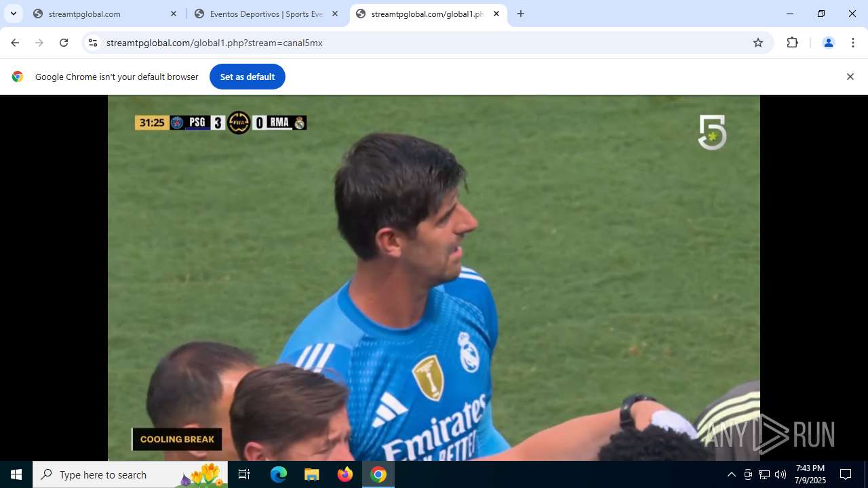Image resolution: width=868 pixels, height=488 pixels.
Task: Open the notification center icon
Action: [846, 474]
